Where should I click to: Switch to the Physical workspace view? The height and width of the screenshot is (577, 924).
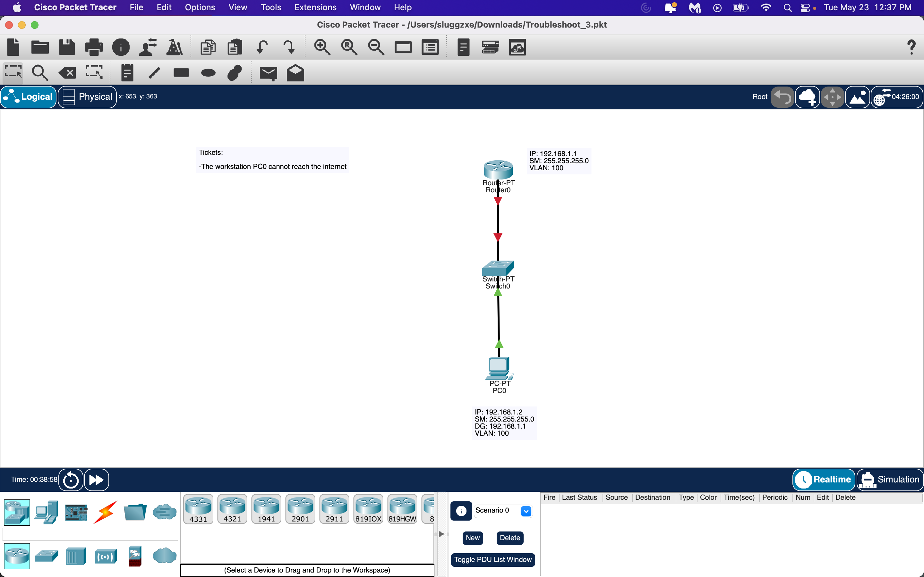[x=87, y=96]
